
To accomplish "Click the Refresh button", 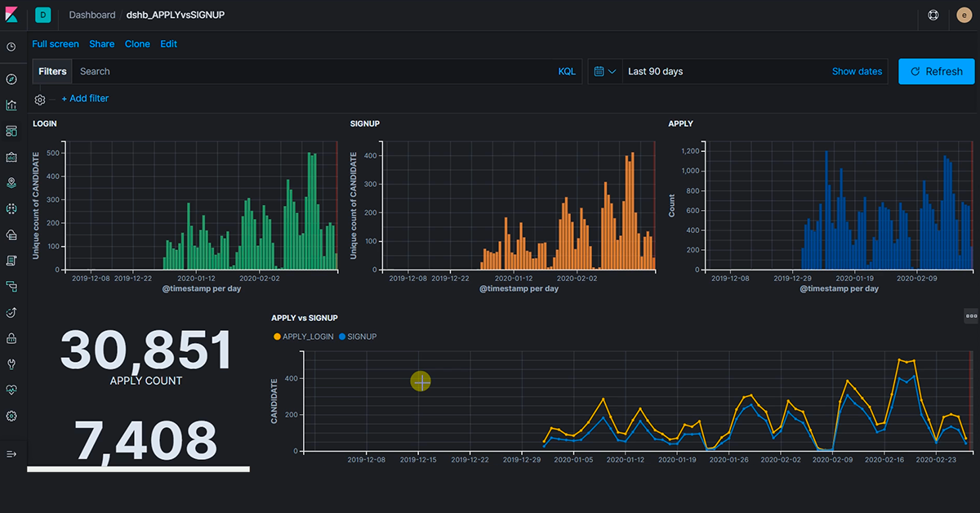I will click(x=936, y=72).
